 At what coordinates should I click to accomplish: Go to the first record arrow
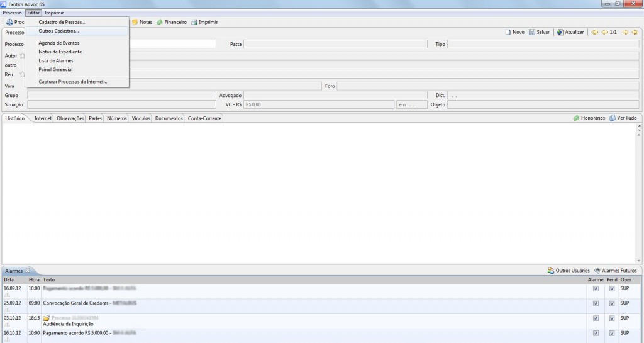(595, 32)
